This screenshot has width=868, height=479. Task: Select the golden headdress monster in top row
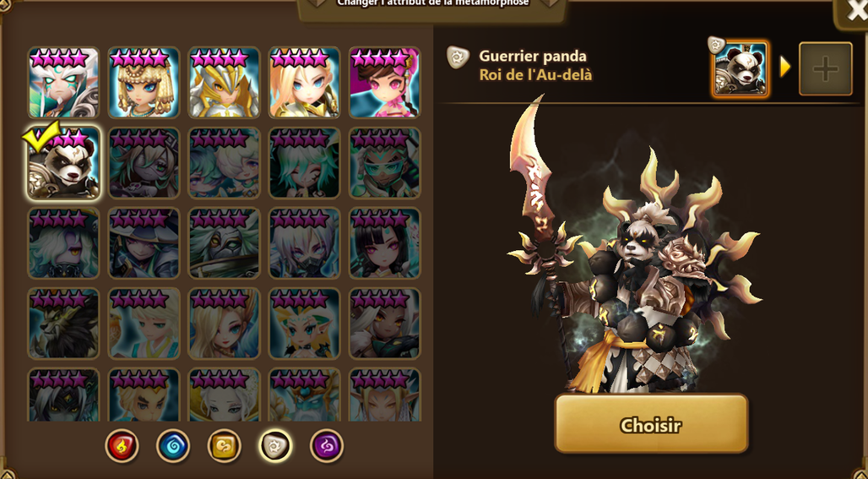pos(144,83)
